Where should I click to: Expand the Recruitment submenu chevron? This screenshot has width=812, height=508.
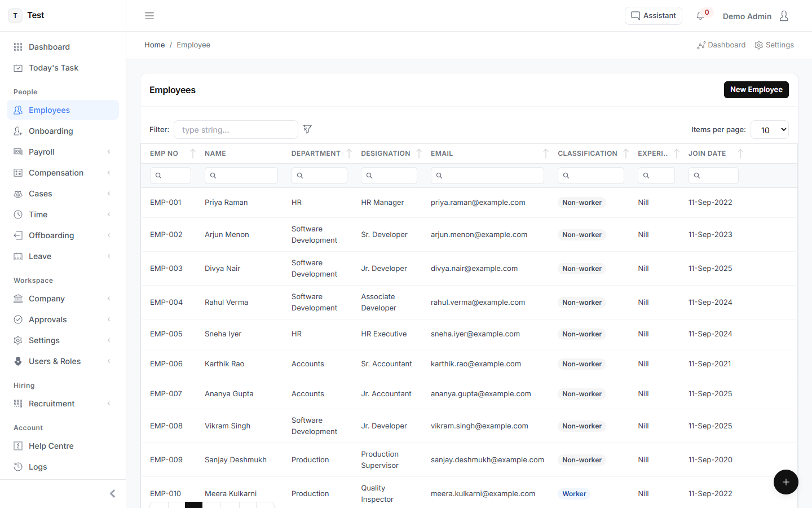point(109,404)
